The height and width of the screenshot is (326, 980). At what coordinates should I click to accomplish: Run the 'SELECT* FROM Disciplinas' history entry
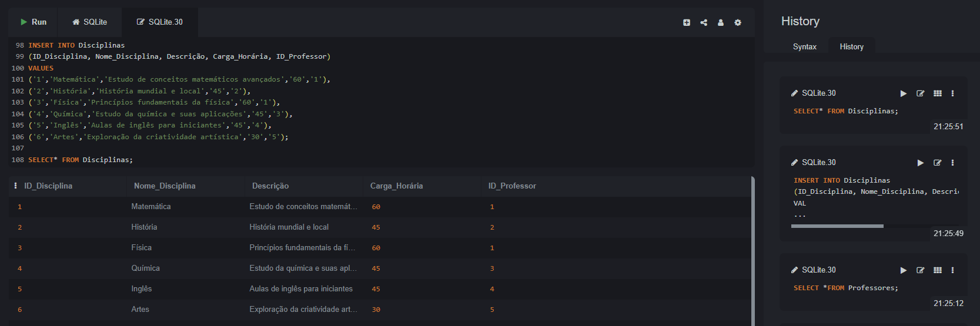(x=904, y=93)
